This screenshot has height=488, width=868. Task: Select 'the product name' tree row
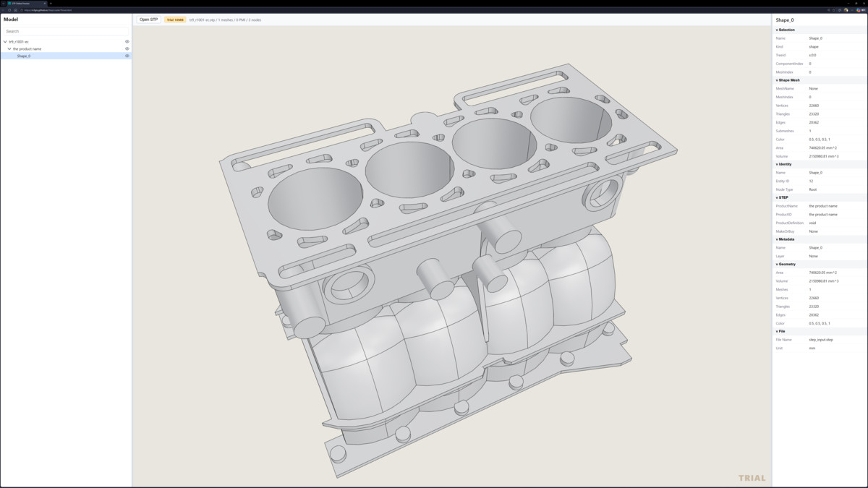click(x=66, y=48)
